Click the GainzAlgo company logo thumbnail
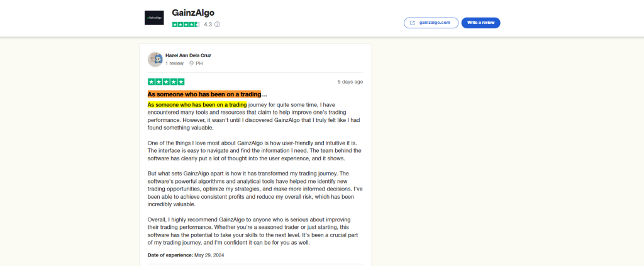This screenshot has height=266, width=644. (154, 18)
